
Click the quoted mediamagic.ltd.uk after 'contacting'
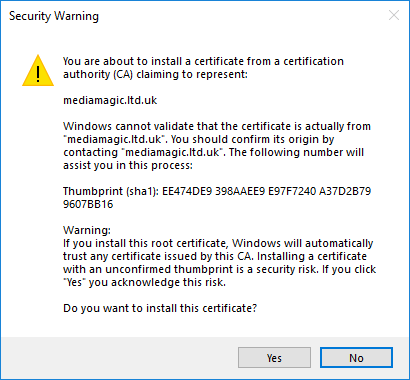coord(172,152)
